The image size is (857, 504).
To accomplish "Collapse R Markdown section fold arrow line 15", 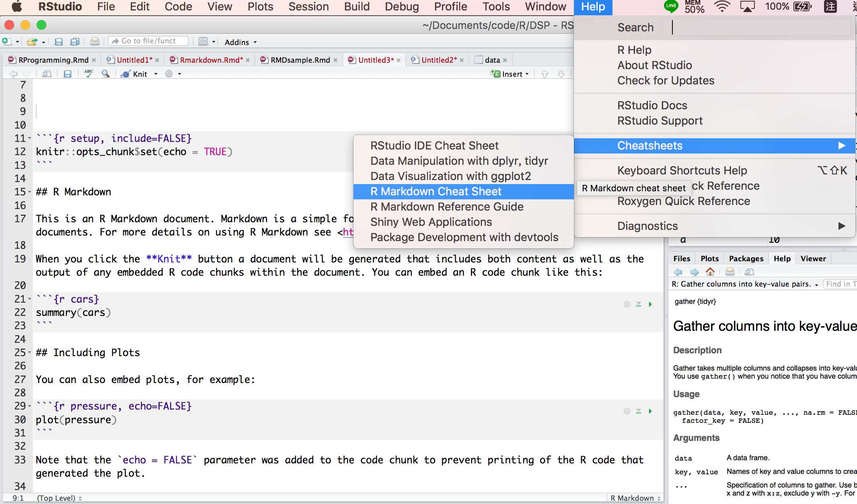I will pyautogui.click(x=29, y=192).
